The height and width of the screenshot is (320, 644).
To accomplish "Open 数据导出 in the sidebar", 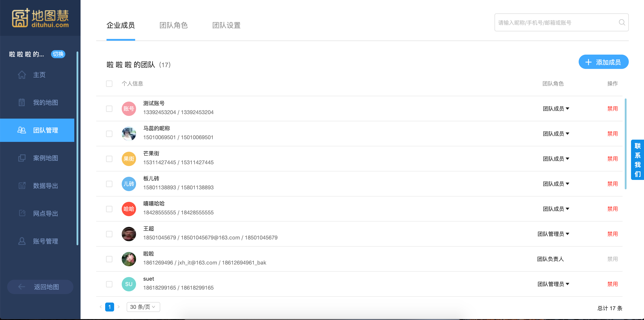I will click(x=37, y=186).
